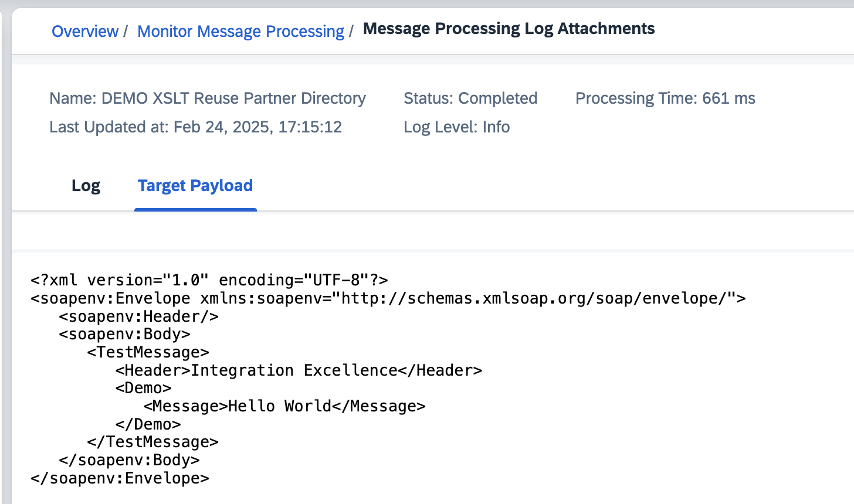Switch to the Log tab
The image size is (854, 504).
pos(86,186)
